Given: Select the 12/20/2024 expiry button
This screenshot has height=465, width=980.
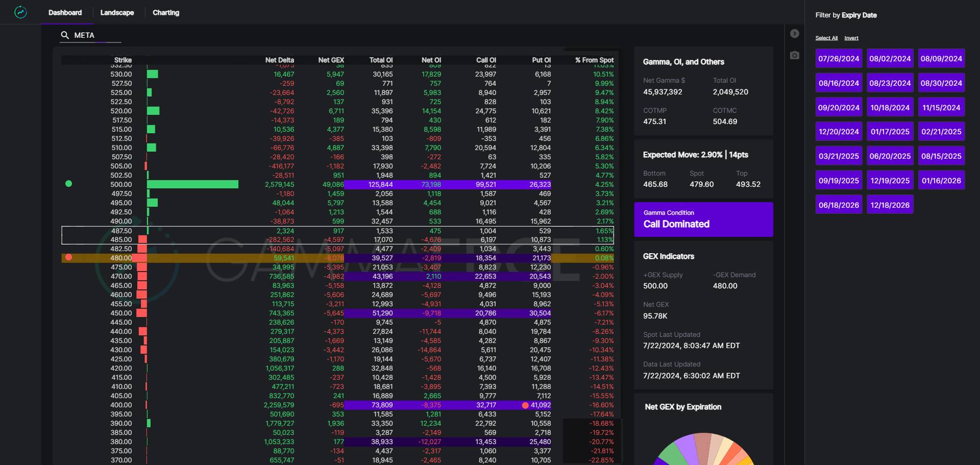Looking at the screenshot, I should (839, 132).
